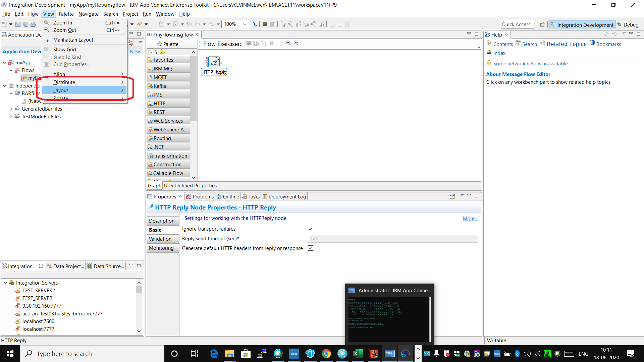Click the Reply send timeout field
The image size is (644, 362).
coord(392,239)
